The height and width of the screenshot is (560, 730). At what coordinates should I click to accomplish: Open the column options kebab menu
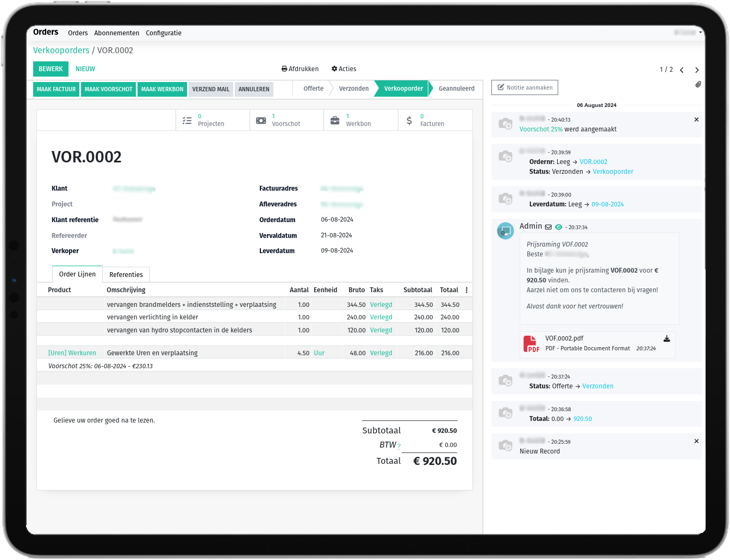point(466,290)
